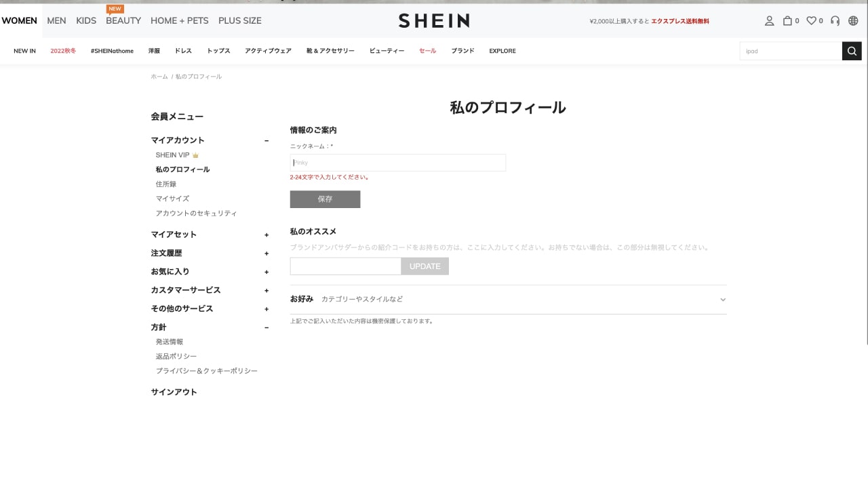Open トップス menu
The width and height of the screenshot is (868, 488).
pyautogui.click(x=218, y=51)
